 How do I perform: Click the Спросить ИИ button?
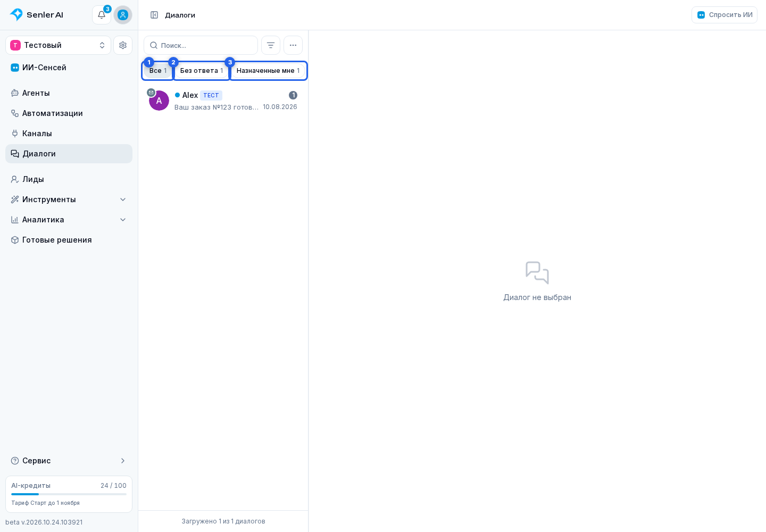(x=725, y=15)
